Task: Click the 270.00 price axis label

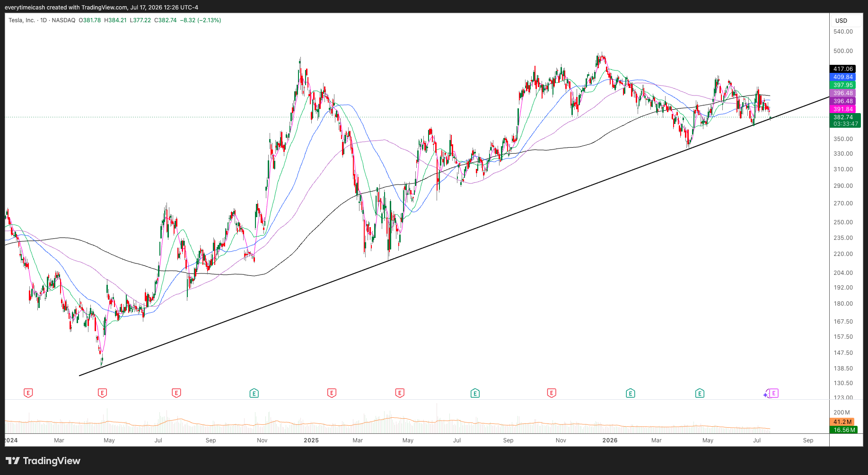Action: (843, 203)
